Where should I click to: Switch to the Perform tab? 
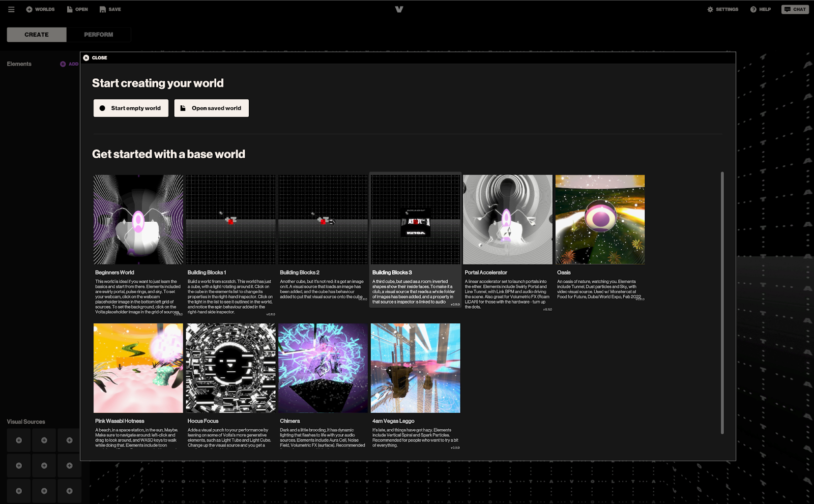(x=99, y=35)
